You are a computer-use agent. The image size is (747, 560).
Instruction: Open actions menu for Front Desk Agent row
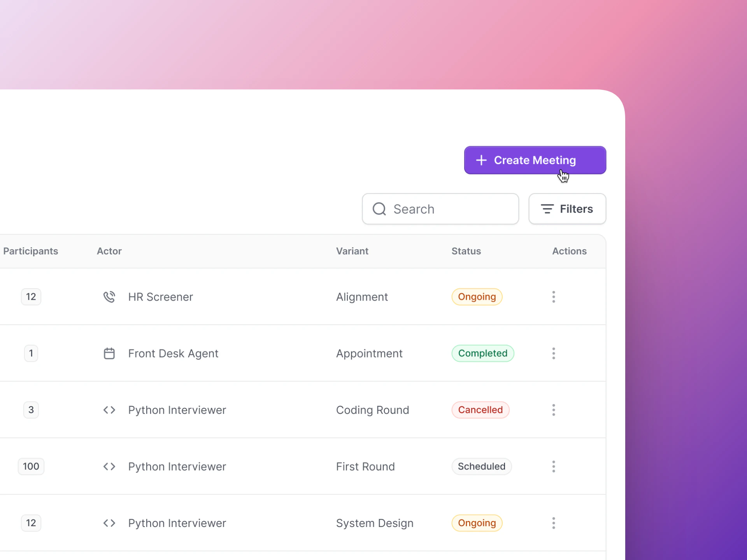(553, 353)
